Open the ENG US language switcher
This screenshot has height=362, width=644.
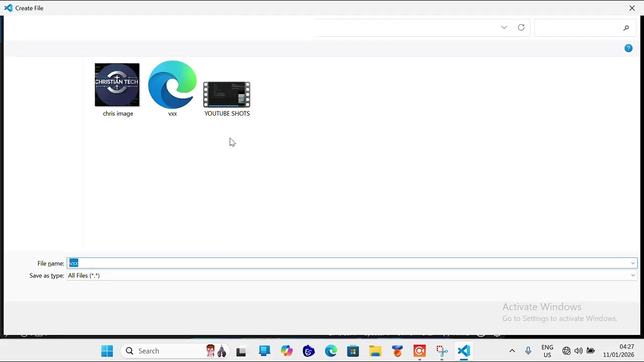pos(547,351)
